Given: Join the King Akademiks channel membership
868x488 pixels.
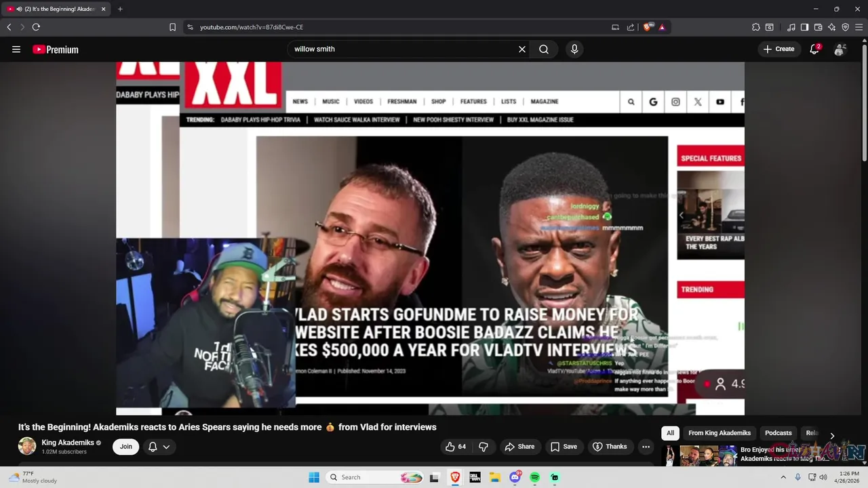Looking at the screenshot, I should pos(126,447).
